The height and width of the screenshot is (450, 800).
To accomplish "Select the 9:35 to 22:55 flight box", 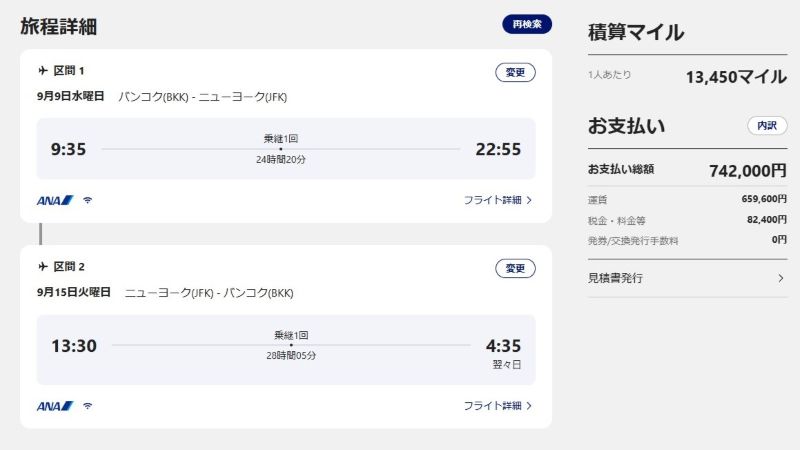I will pos(286,148).
